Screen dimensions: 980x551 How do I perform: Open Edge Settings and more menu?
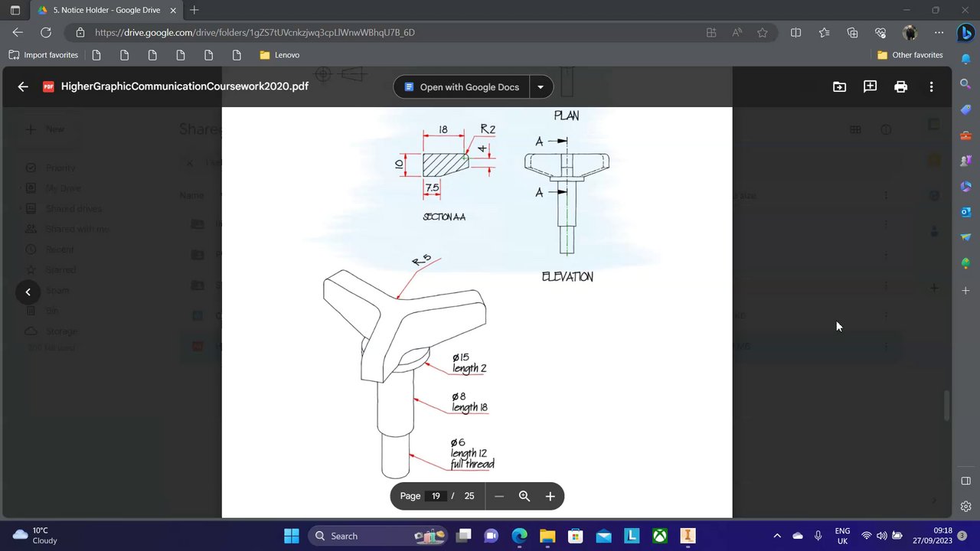[939, 32]
